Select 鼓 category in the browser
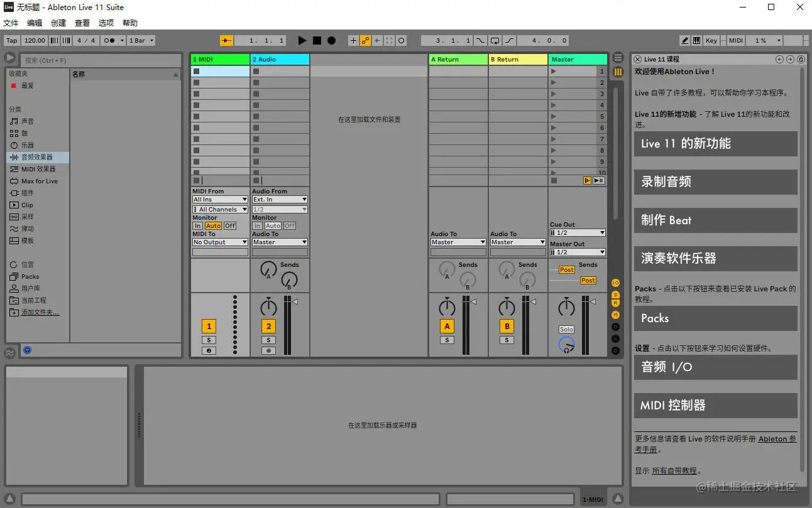 point(37,133)
